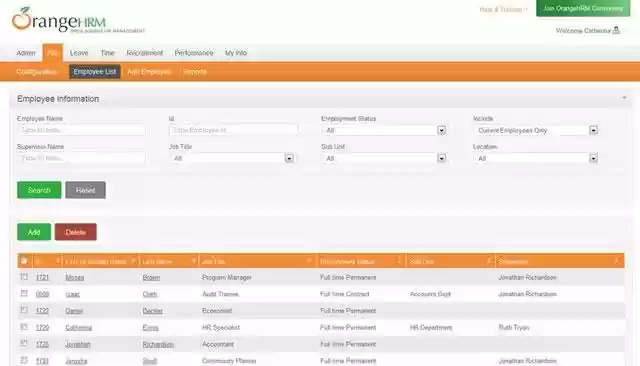The image size is (640, 366).
Task: Click the Community Planner cell
Action: [x=229, y=361]
